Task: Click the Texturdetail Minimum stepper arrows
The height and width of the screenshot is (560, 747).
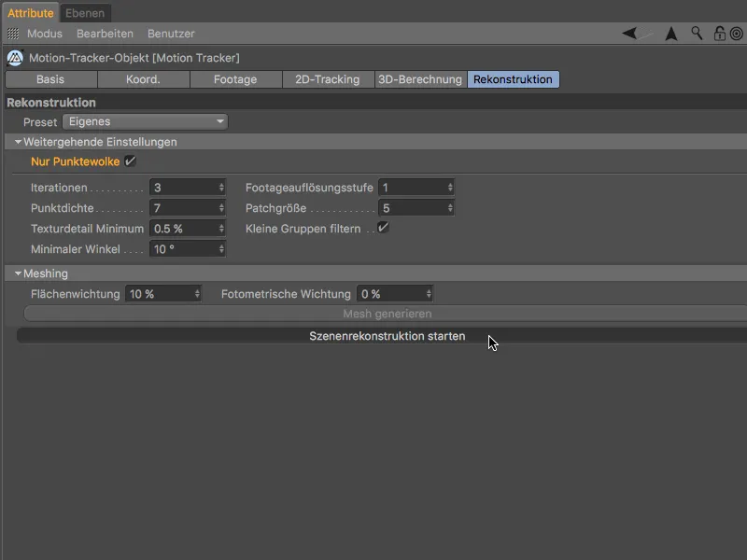Action: coord(221,229)
